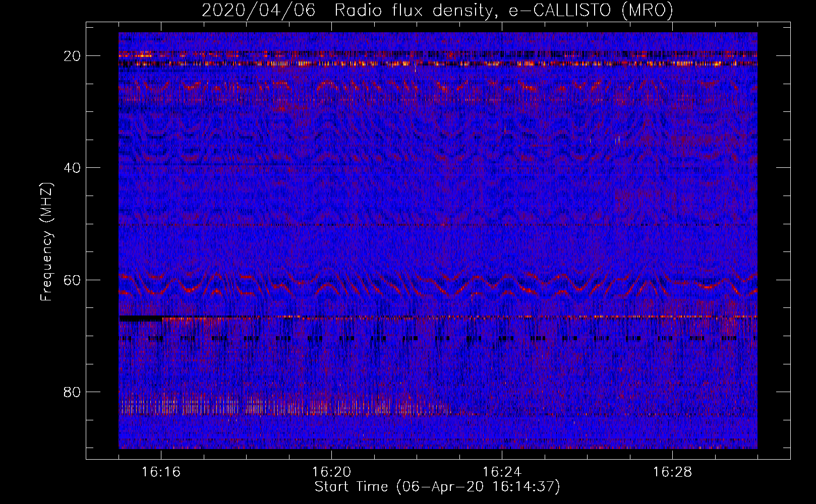Click the 16:20 time tick label
Image resolution: width=816 pixels, height=504 pixels.
[x=331, y=472]
